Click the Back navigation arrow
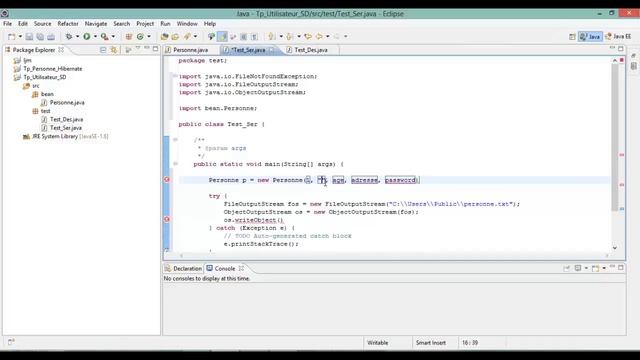The image size is (640, 360). tap(319, 37)
